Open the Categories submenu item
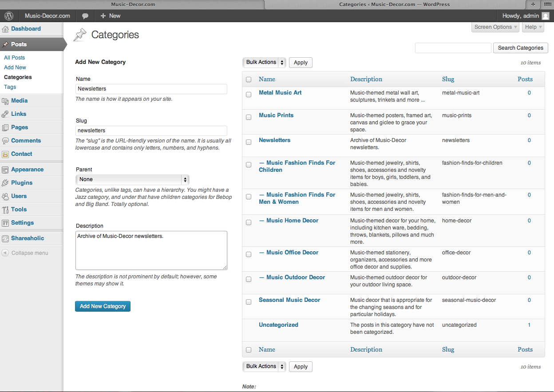The image size is (554, 392). coord(18,77)
